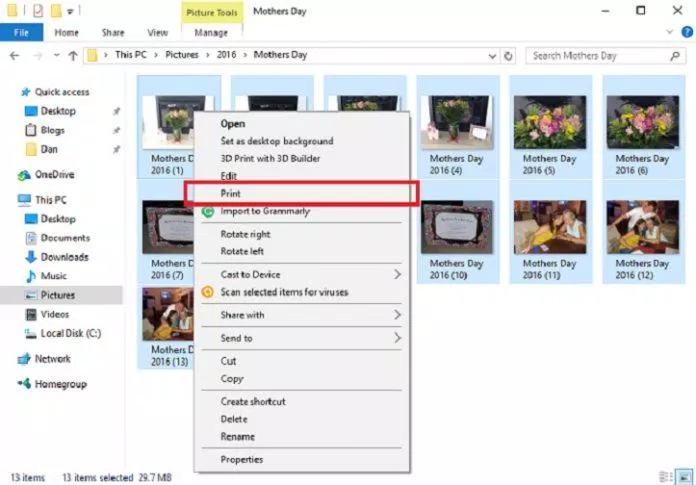Click 2016 in the breadcrumb path

coord(227,56)
